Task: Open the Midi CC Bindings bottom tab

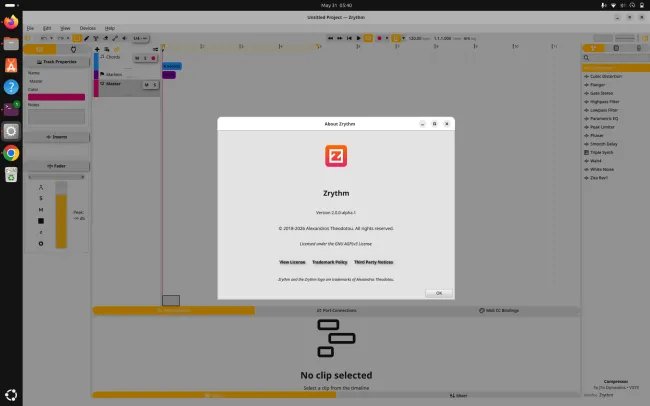Action: [499, 310]
